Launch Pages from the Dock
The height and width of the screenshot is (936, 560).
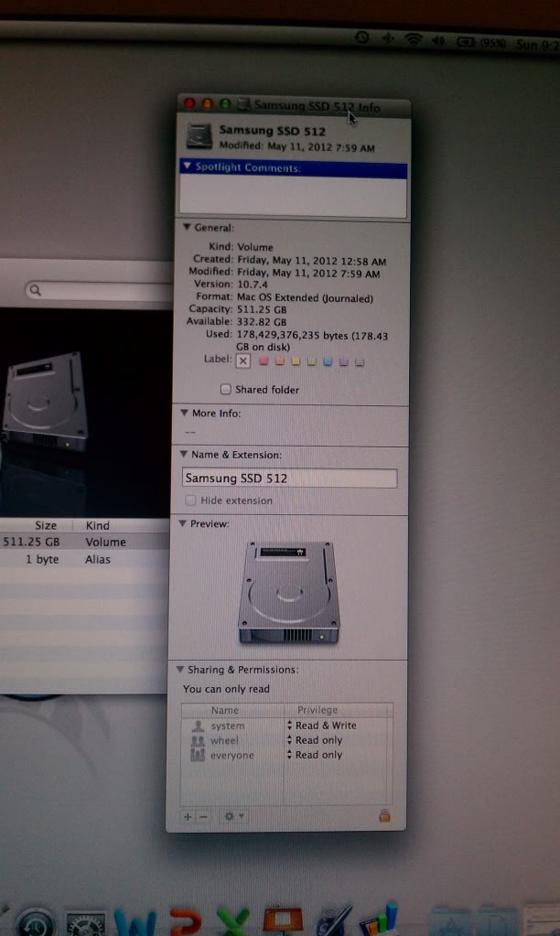(334, 921)
